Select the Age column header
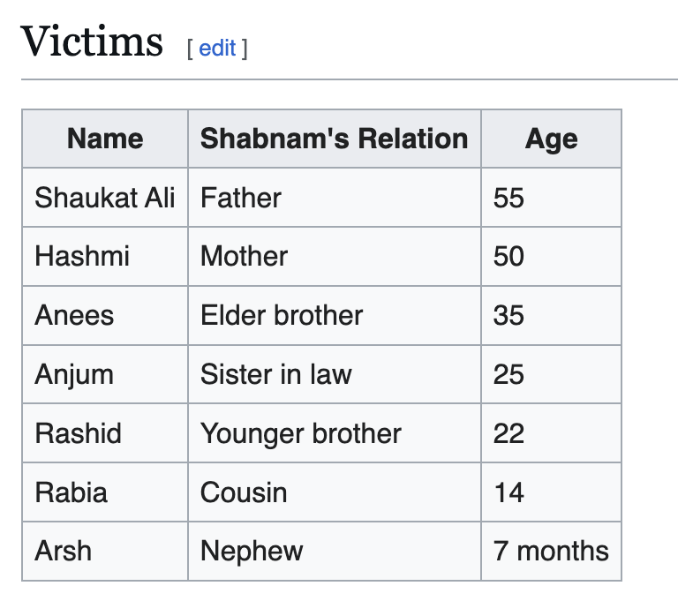The width and height of the screenshot is (678, 616). click(551, 139)
